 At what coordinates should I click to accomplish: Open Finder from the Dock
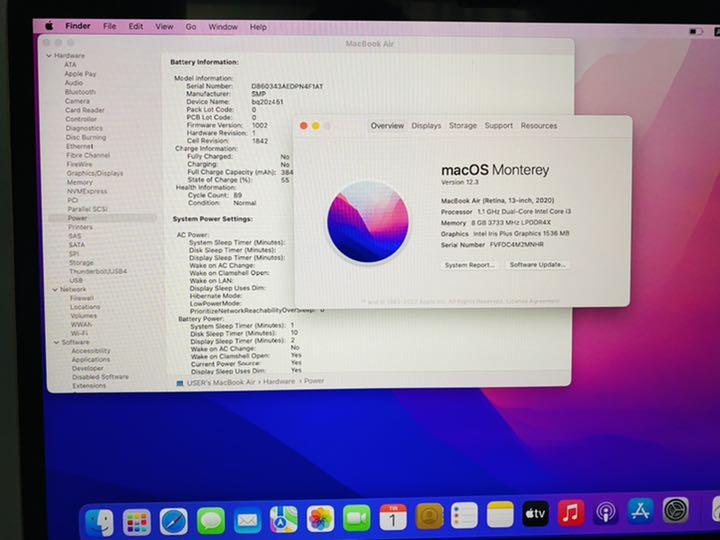coord(100,522)
